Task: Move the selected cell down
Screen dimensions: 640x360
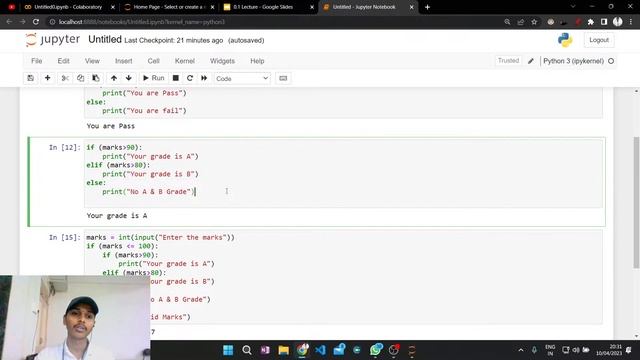Action: tap(129, 78)
